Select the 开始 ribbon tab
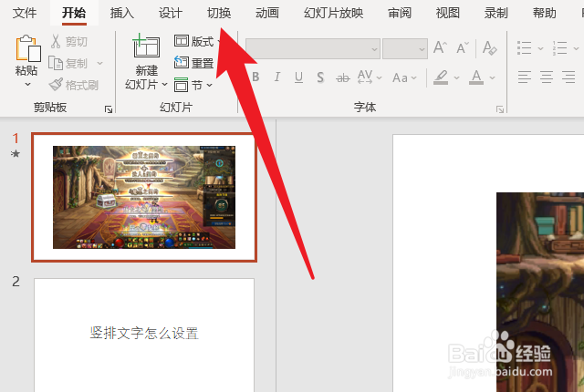The image size is (584, 392). coord(74,14)
